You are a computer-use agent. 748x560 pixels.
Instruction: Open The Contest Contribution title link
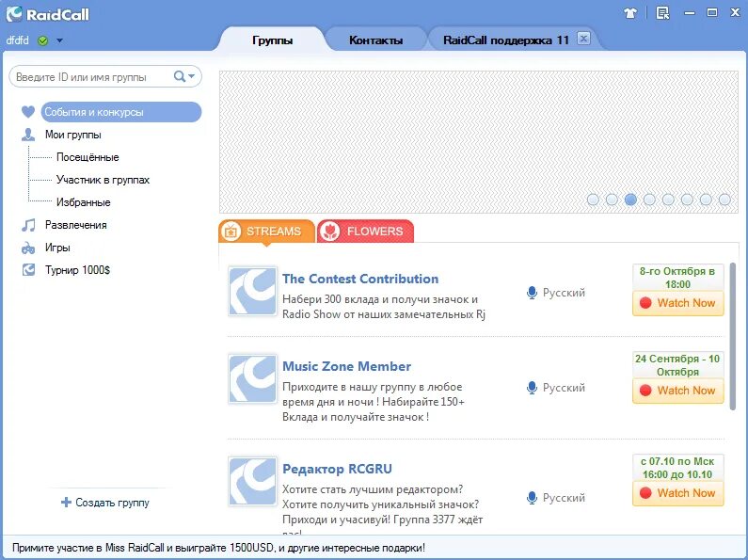coord(360,279)
